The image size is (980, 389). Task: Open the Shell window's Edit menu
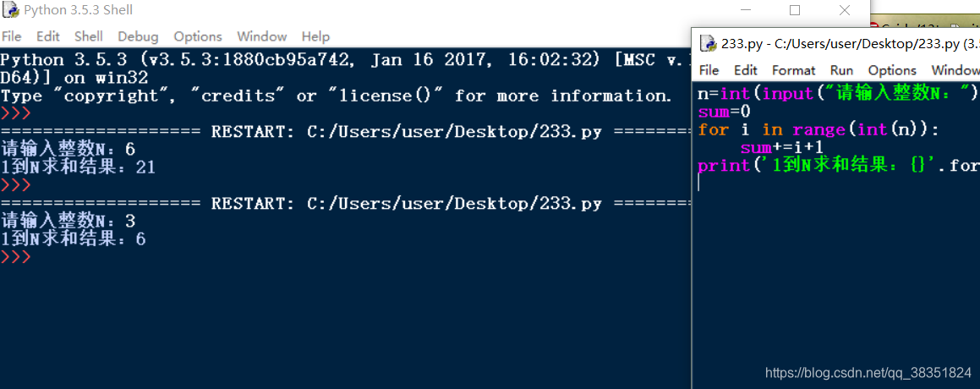[x=48, y=36]
